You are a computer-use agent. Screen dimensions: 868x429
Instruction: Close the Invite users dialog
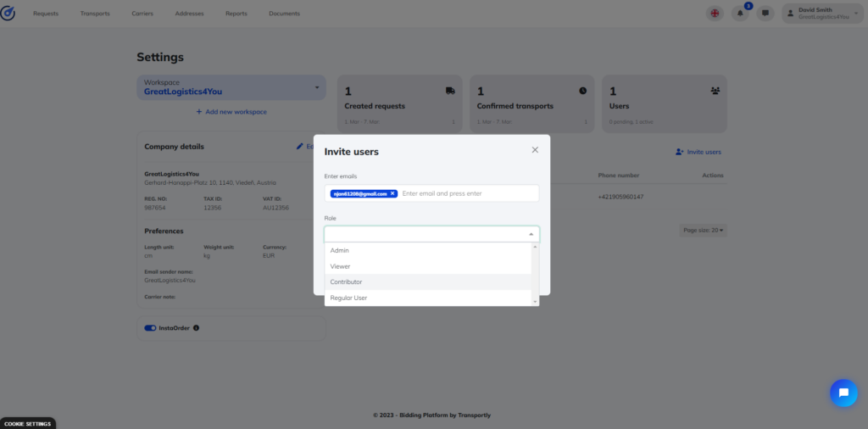(535, 150)
